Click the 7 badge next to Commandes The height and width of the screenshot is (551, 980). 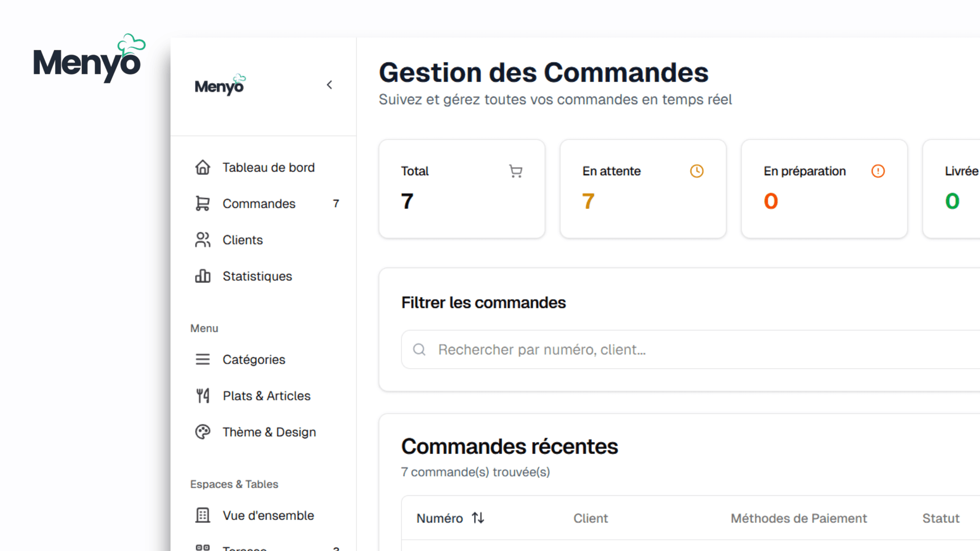[336, 204]
